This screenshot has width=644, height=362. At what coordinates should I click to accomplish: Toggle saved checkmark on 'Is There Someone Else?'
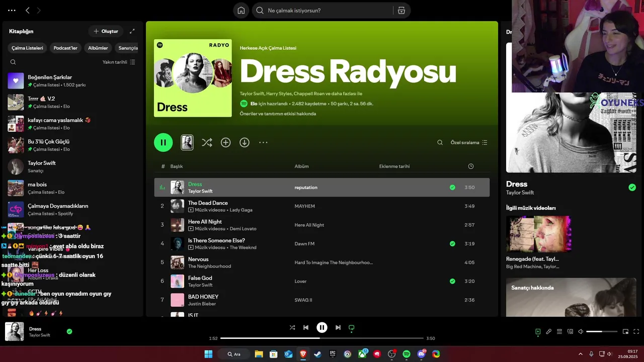click(x=452, y=244)
